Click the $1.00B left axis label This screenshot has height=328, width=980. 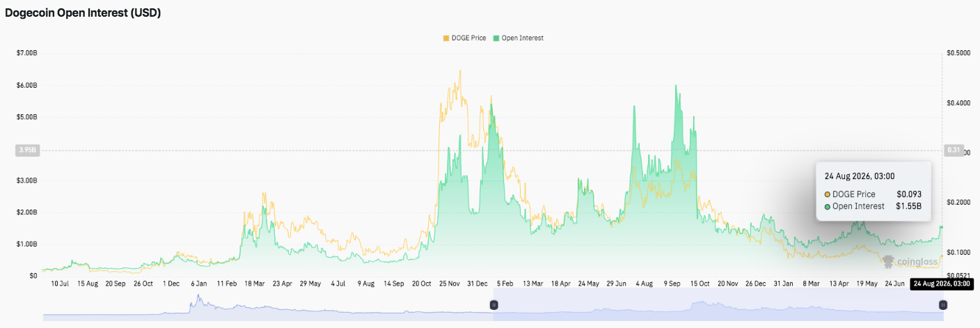[x=28, y=244]
